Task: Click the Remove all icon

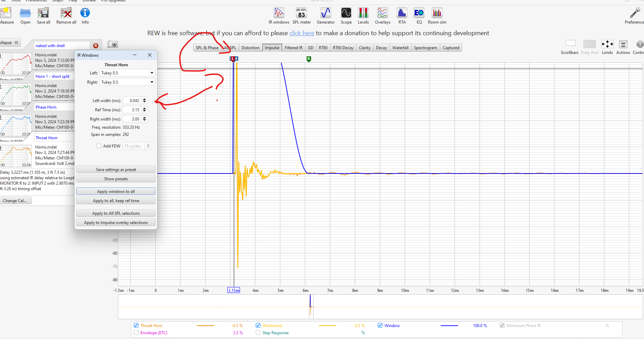Action: (66, 13)
